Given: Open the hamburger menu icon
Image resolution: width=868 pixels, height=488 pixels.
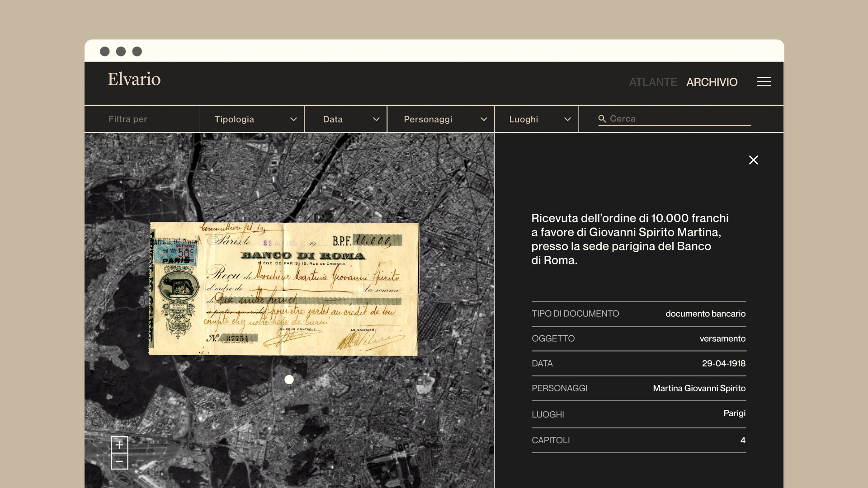Looking at the screenshot, I should point(764,82).
